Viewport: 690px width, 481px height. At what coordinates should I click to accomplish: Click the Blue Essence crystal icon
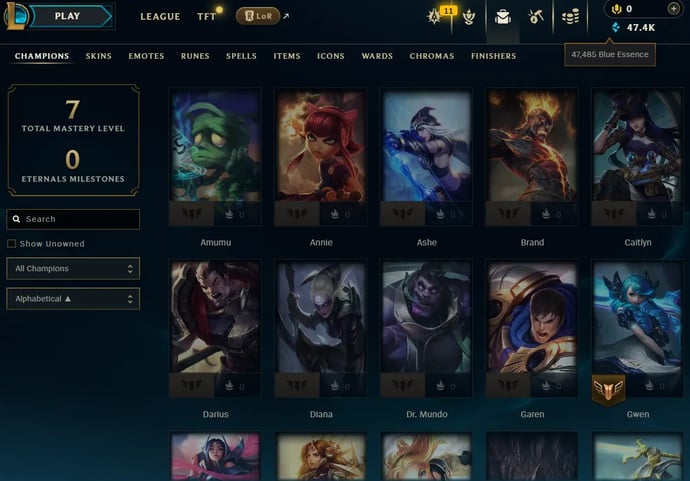point(616,27)
